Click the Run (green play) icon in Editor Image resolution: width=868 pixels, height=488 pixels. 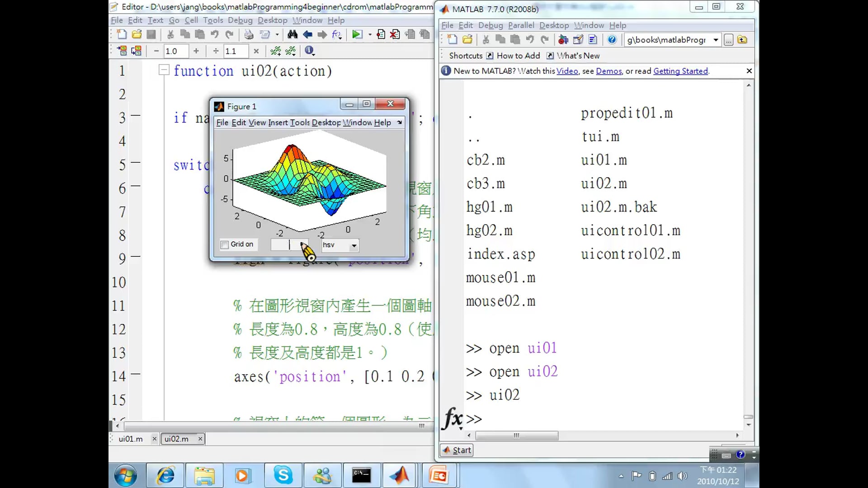pyautogui.click(x=357, y=35)
